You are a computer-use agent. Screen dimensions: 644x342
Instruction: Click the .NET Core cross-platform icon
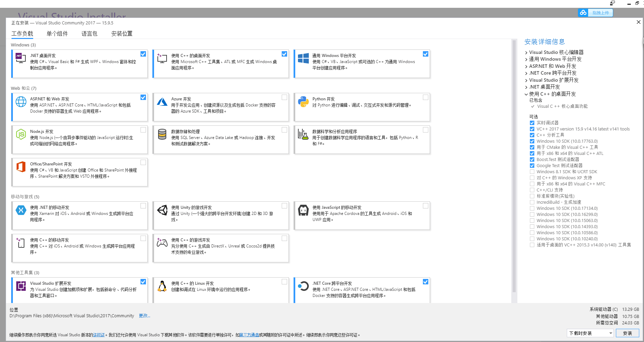(x=303, y=286)
